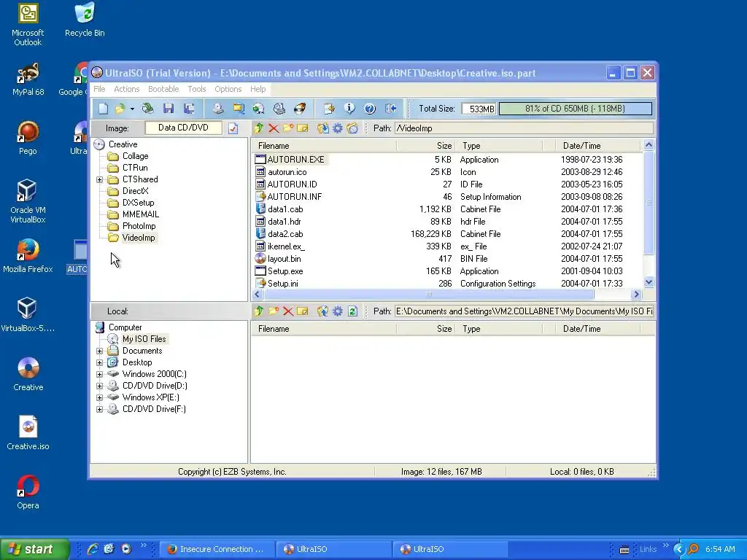Click the New image toolbar icon
Image resolution: width=747 pixels, height=560 pixels.
point(103,109)
